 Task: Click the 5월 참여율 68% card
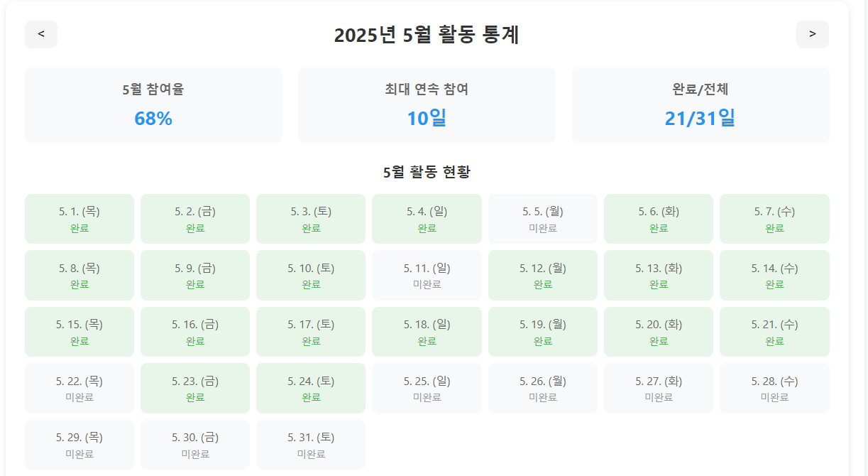(153, 105)
